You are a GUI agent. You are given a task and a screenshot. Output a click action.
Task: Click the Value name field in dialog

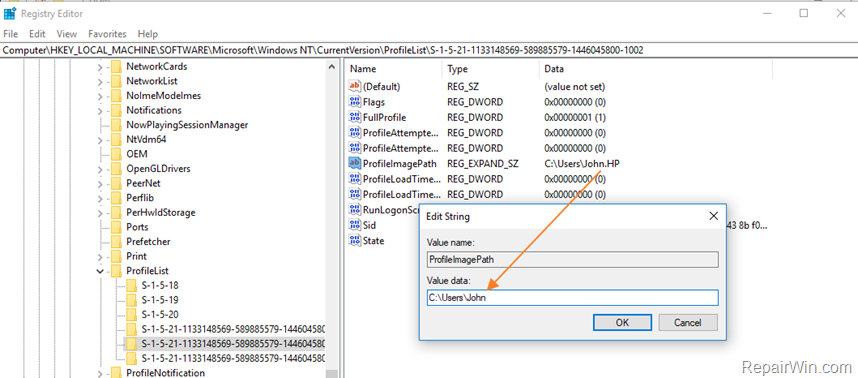coord(572,260)
